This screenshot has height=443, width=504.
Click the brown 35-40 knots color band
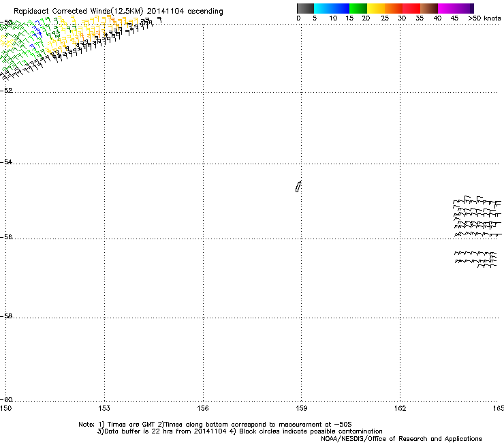point(429,8)
